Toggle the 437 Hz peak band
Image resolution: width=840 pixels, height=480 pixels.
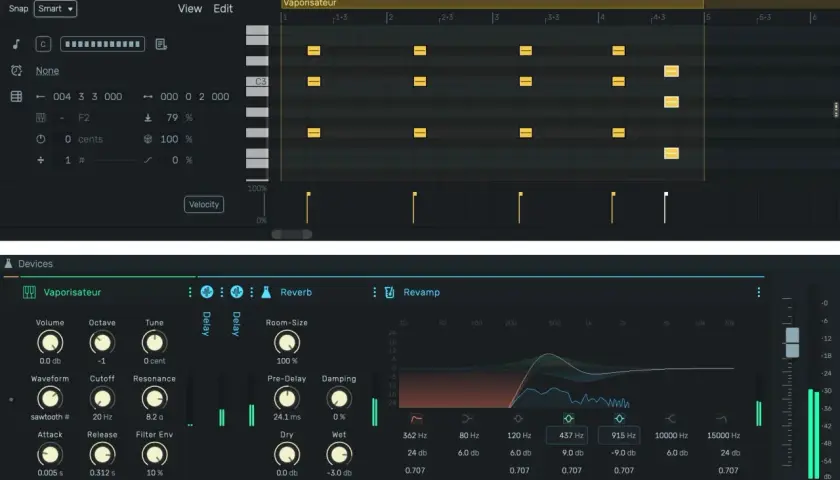point(568,418)
